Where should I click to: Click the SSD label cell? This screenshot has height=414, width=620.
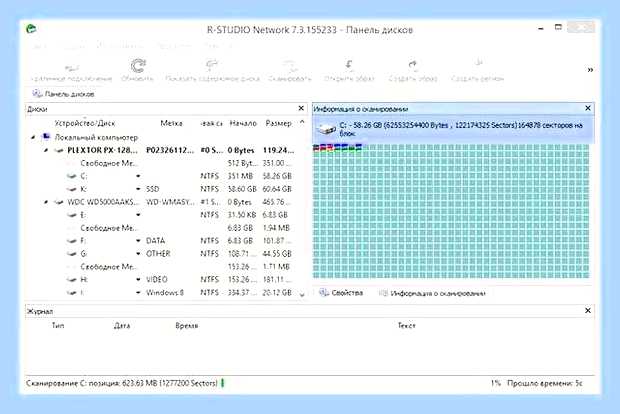coord(153,189)
